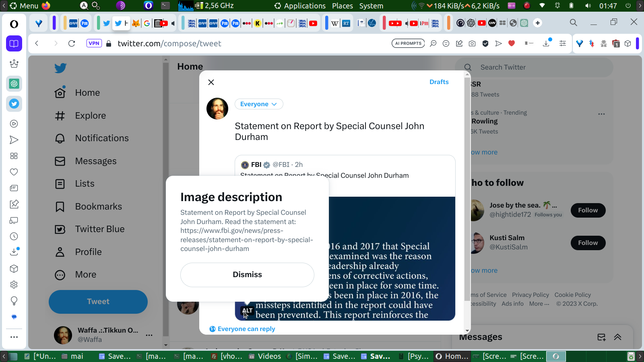Open the Applications menu
This screenshot has width=644, height=362.
pos(300,6)
